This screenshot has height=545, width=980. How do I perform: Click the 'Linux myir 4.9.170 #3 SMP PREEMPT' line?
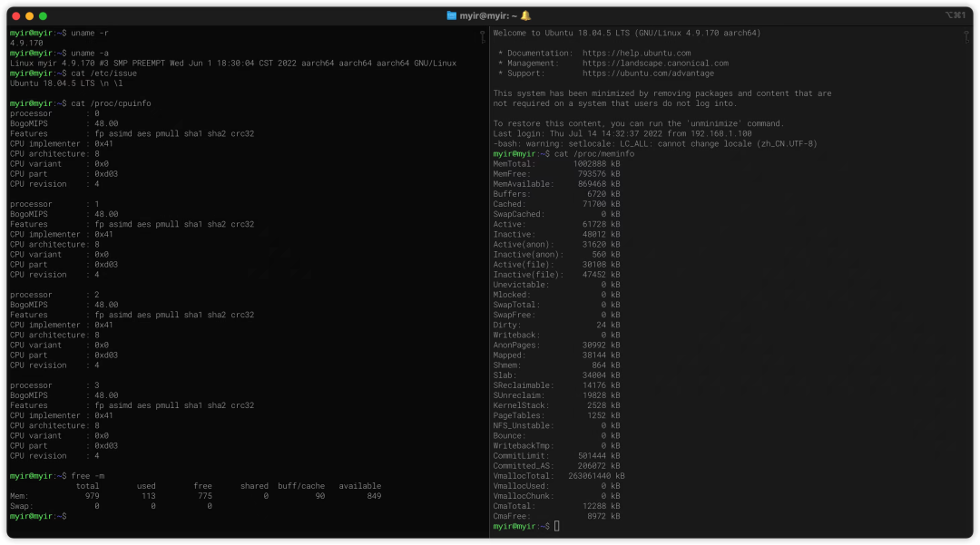click(x=232, y=63)
